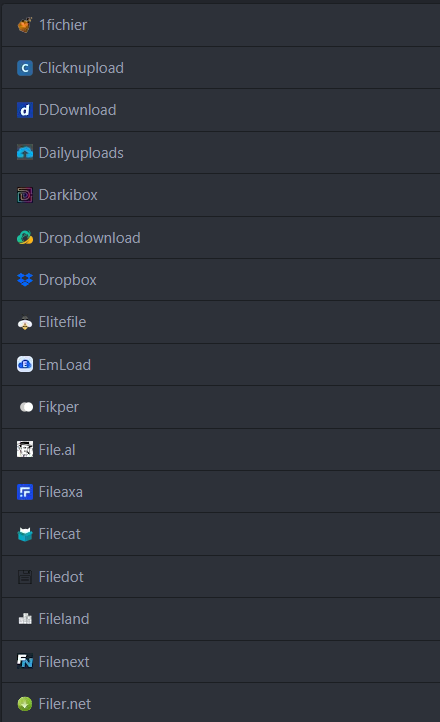
Task: Click the DDownload d logo icon
Action: click(25, 110)
